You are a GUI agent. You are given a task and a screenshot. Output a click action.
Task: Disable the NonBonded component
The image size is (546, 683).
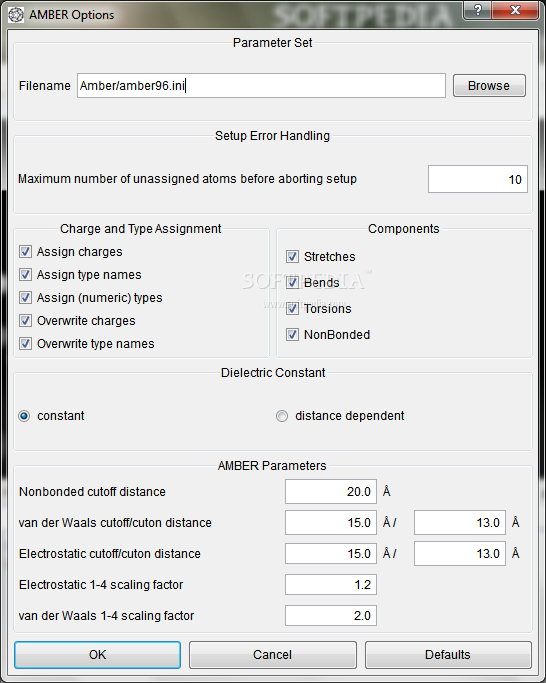292,335
